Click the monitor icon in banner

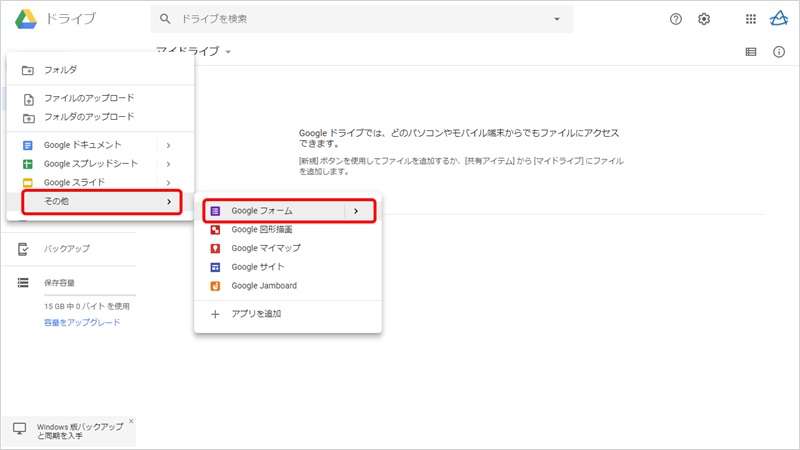click(19, 429)
